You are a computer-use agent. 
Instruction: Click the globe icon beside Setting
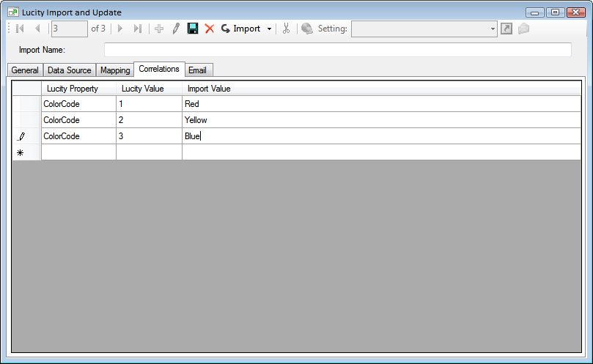pos(307,29)
